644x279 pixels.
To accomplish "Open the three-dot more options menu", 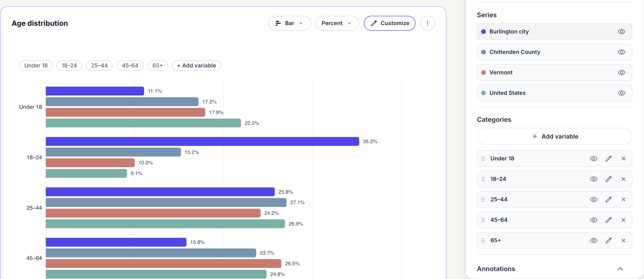I will point(427,23).
